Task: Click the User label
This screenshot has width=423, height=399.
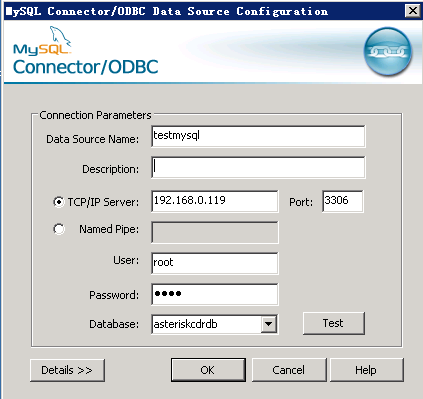Action: (x=126, y=260)
